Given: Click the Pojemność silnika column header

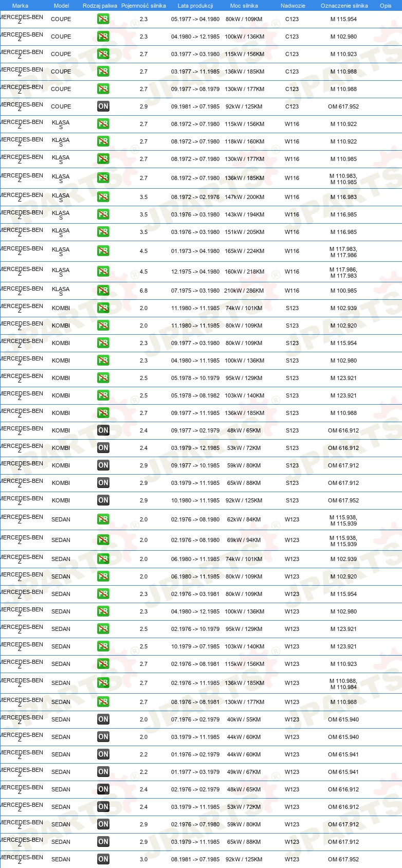Looking at the screenshot, I should coord(143,6).
